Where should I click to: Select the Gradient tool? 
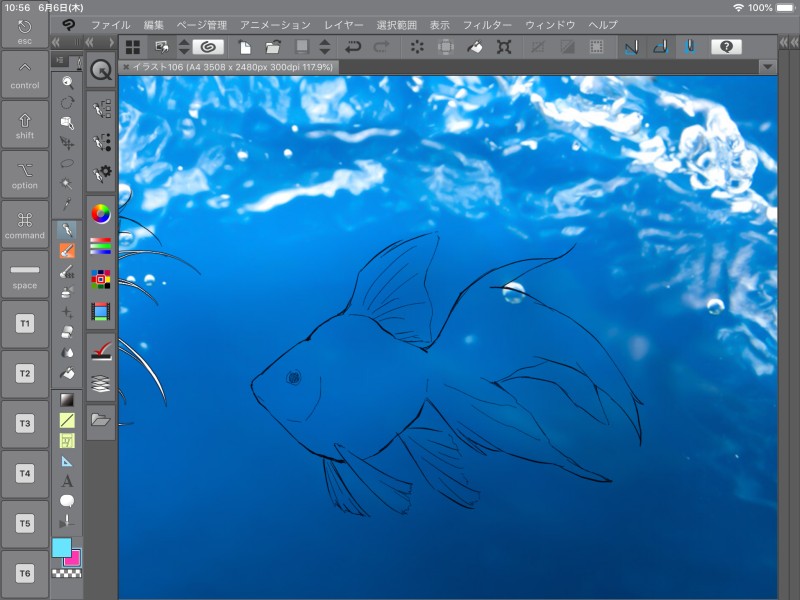coord(67,400)
